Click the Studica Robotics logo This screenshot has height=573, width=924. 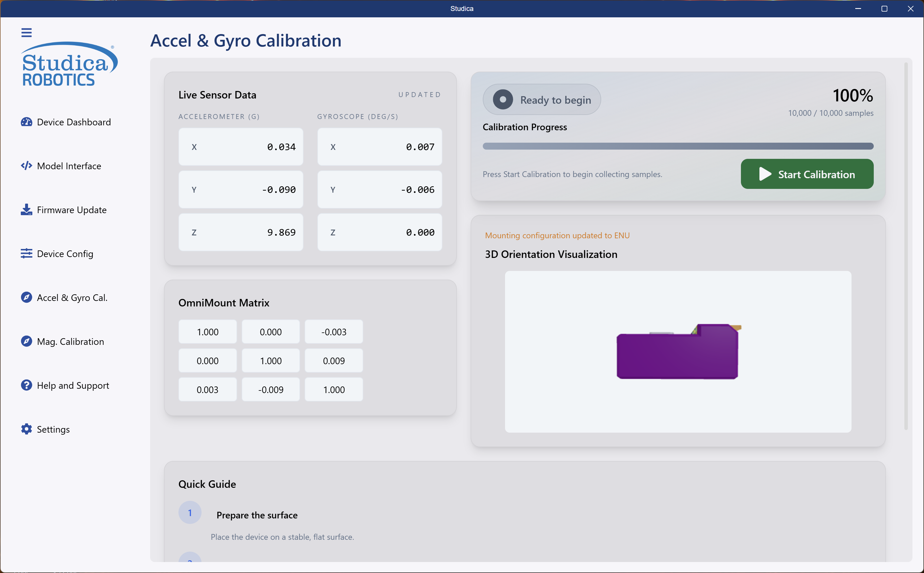[69, 64]
